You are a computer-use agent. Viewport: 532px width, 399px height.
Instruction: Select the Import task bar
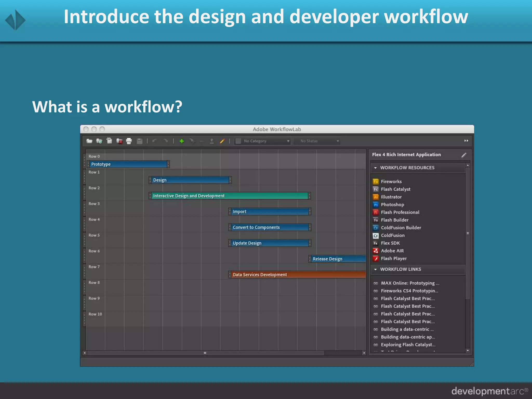270,212
